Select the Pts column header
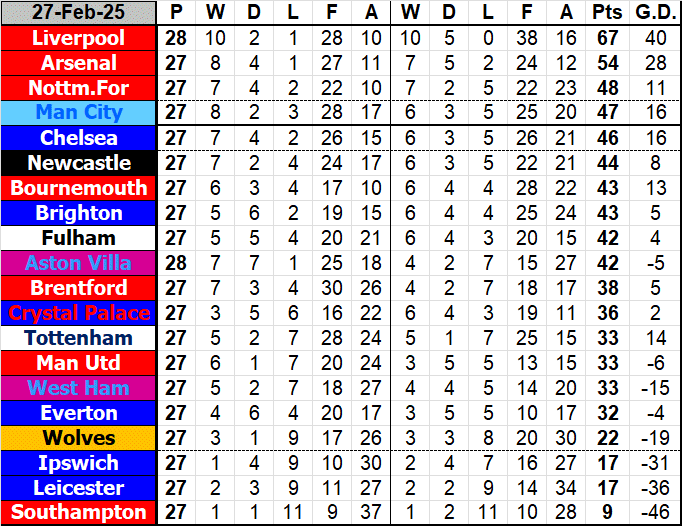The height and width of the screenshot is (526, 682). [605, 13]
